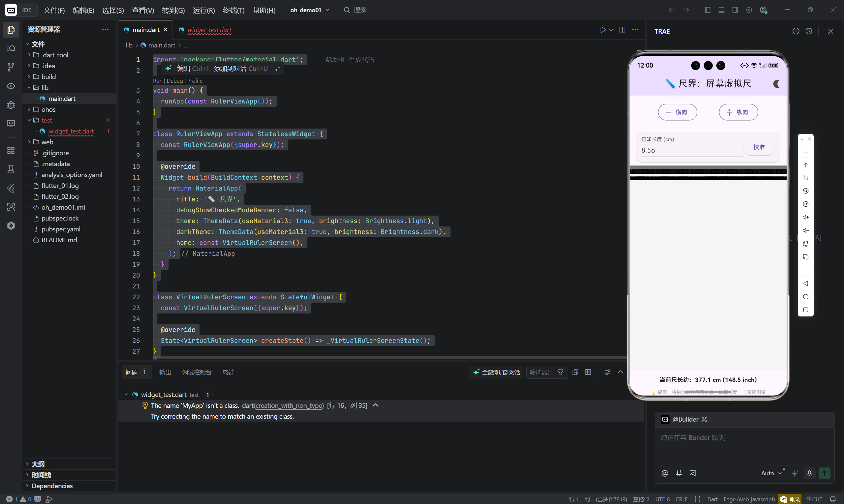Click the emulator volume down icon

coord(806,230)
